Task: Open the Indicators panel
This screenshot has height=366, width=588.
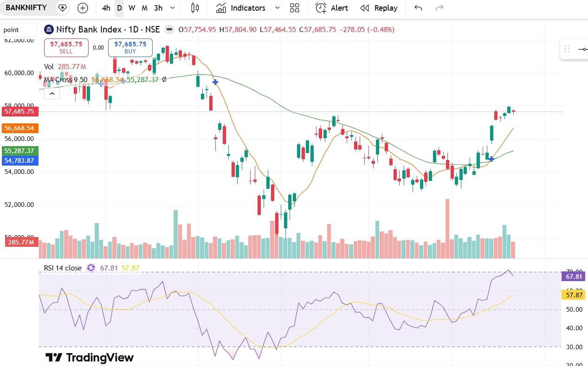Action: 241,8
